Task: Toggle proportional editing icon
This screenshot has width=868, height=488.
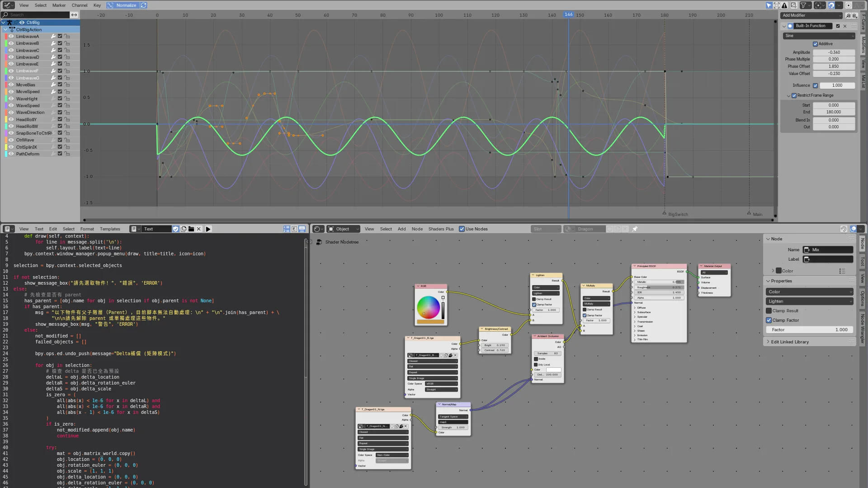Action: point(849,5)
